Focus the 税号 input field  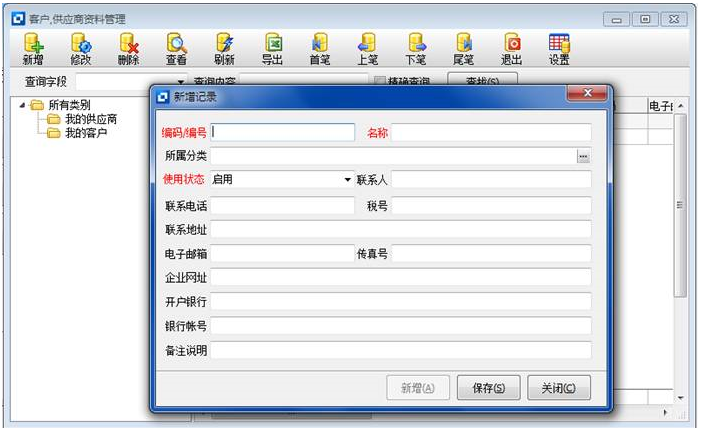[491, 206]
